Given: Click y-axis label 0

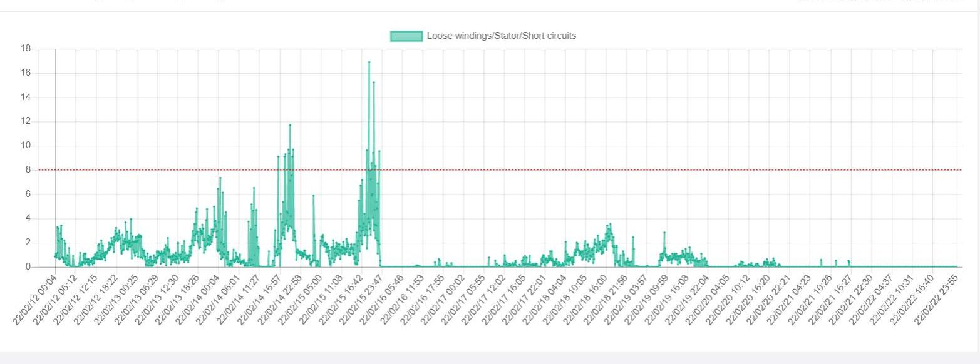Looking at the screenshot, I should coord(28,267).
